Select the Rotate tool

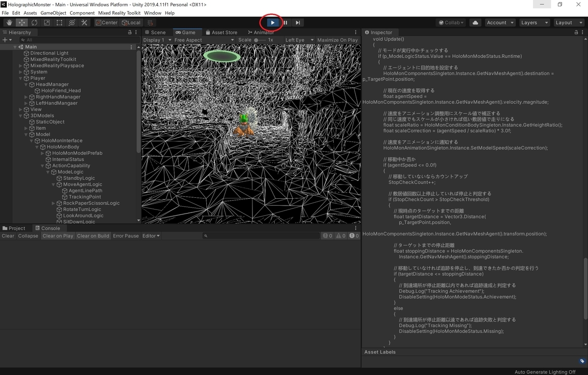pyautogui.click(x=34, y=23)
